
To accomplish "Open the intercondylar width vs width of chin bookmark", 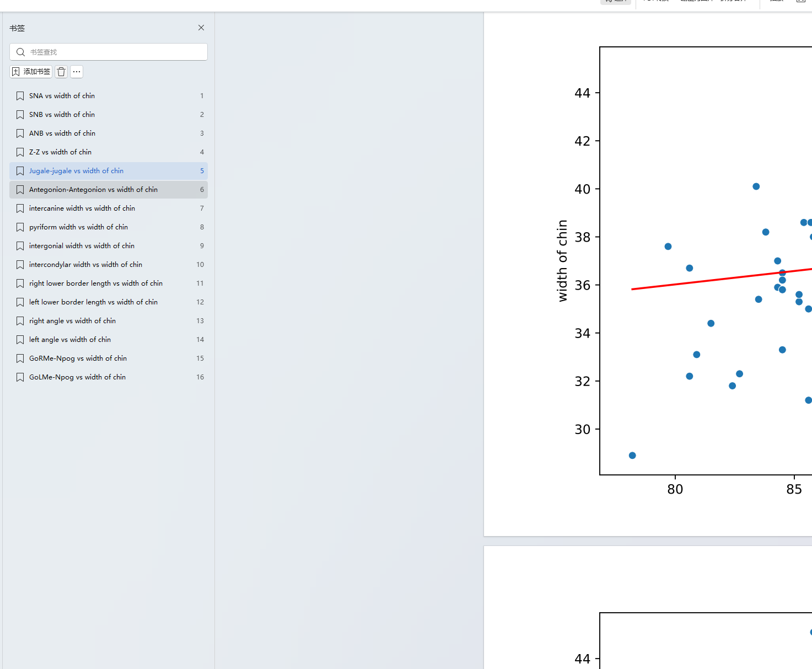I will [x=109, y=265].
